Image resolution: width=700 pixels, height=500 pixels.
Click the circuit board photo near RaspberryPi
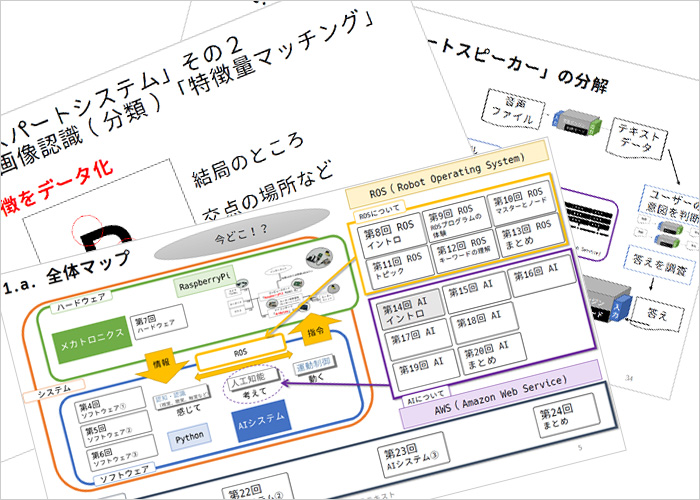(319, 258)
